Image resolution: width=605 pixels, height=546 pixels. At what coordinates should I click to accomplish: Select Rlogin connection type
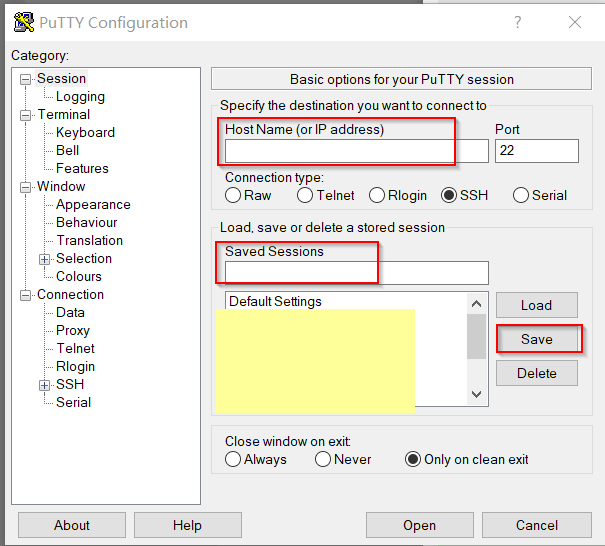[377, 195]
